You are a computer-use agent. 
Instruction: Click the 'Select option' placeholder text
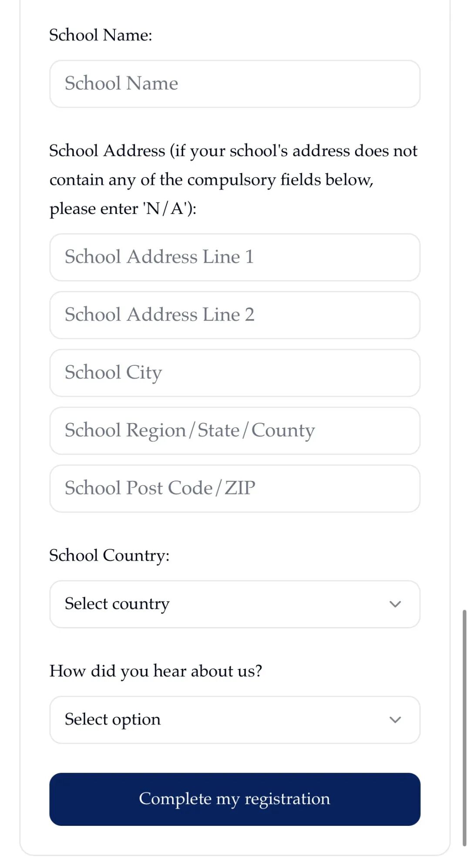(x=113, y=720)
